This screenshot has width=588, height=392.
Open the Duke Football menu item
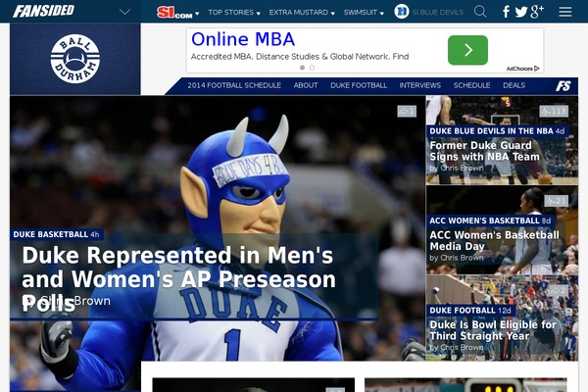[359, 85]
